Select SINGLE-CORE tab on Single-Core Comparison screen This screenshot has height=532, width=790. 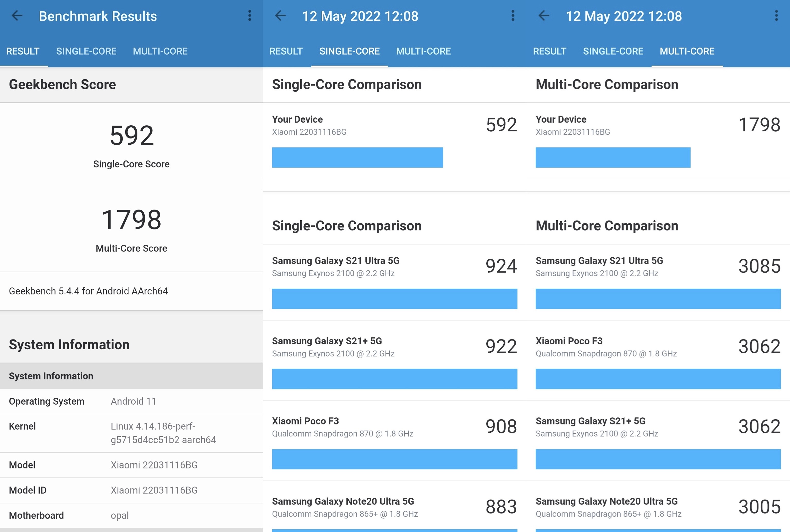(349, 51)
